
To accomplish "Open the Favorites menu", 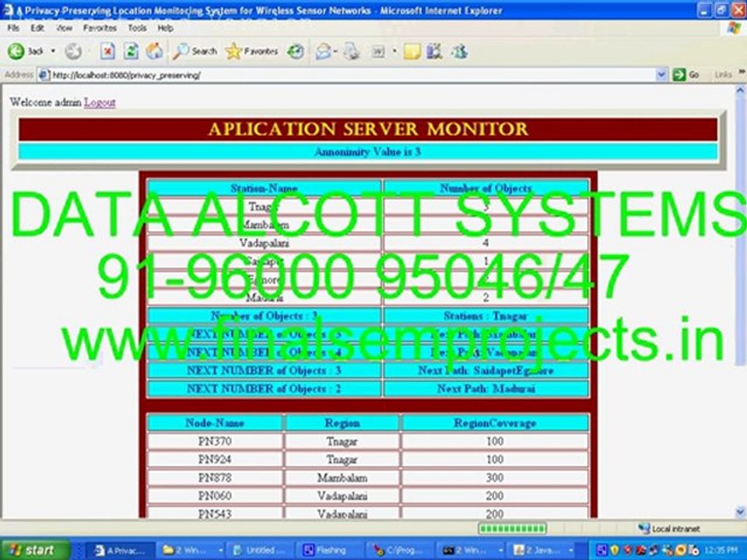I will click(100, 28).
